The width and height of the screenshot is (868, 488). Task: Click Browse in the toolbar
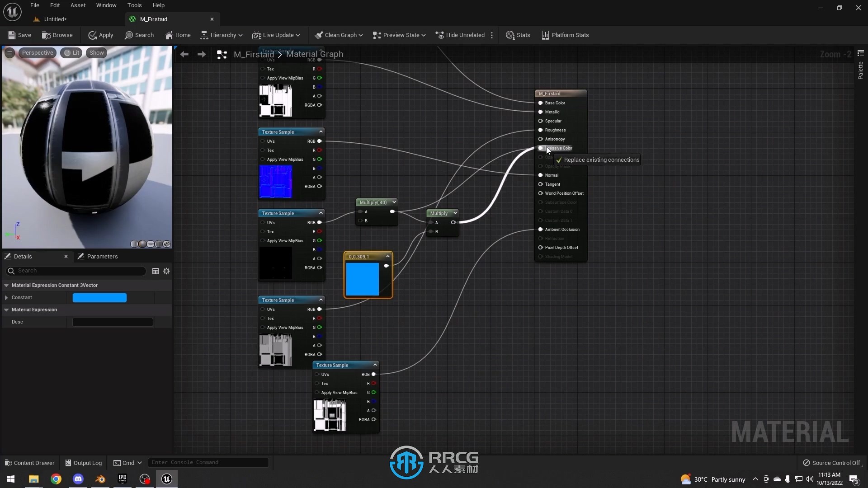coord(57,35)
